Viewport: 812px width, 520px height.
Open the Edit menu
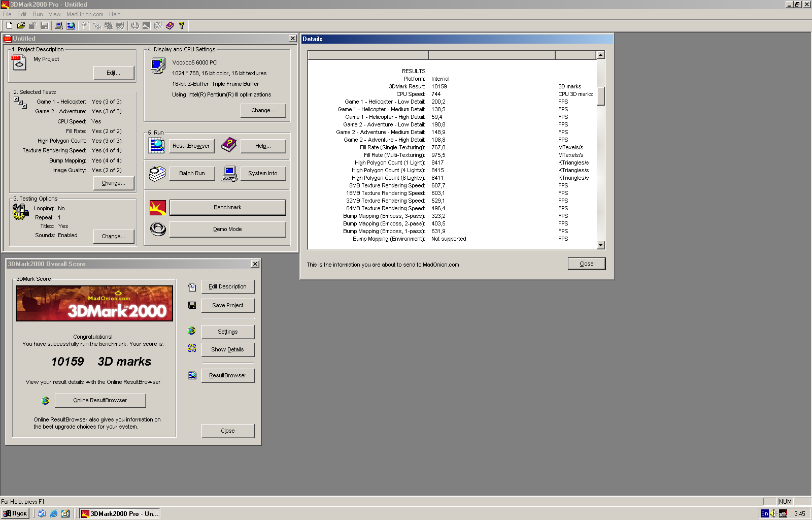[22, 14]
